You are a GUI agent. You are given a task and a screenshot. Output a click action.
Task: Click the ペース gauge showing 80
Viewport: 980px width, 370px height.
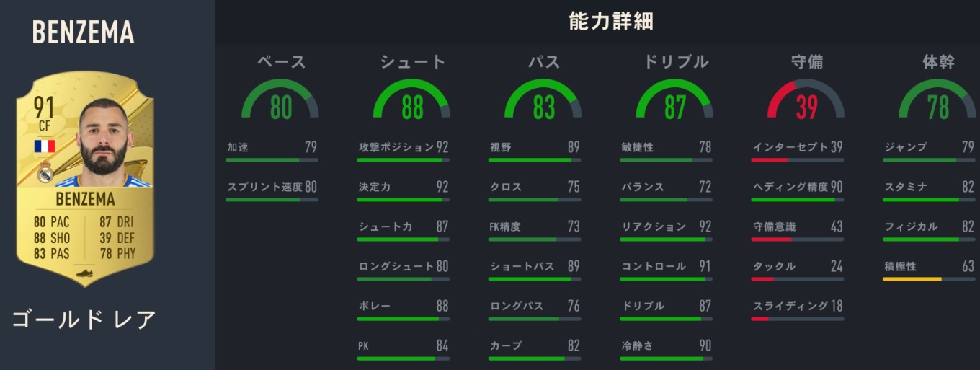(280, 100)
